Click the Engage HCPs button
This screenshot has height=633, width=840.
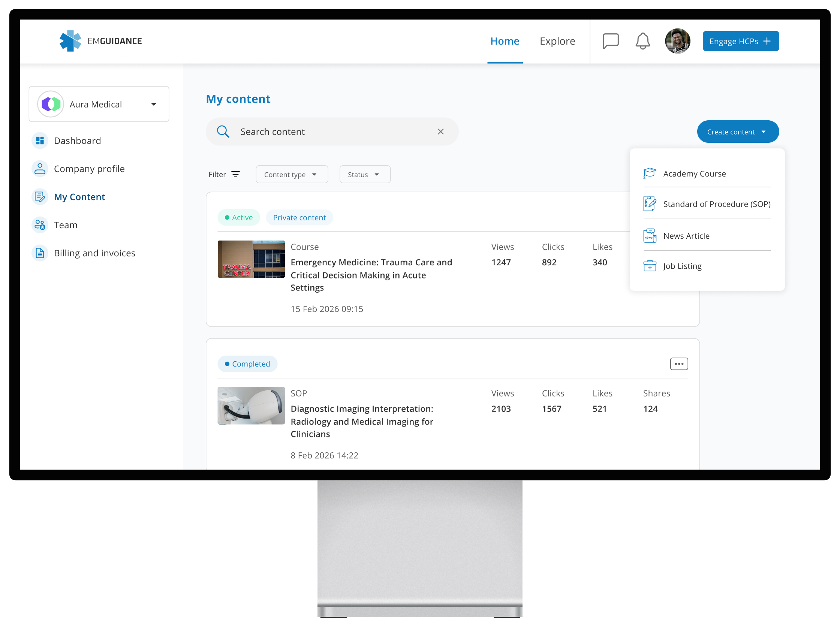pyautogui.click(x=740, y=41)
